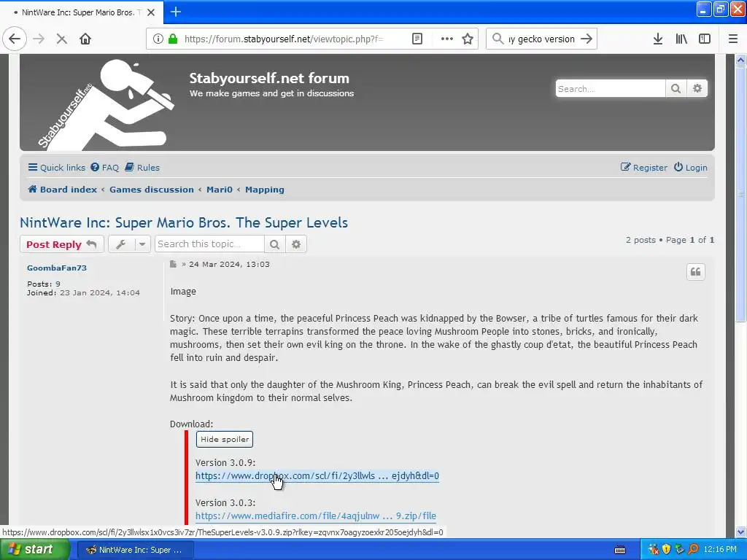Open advanced search gear in forum header
Screen dimensions: 747x560
click(697, 88)
